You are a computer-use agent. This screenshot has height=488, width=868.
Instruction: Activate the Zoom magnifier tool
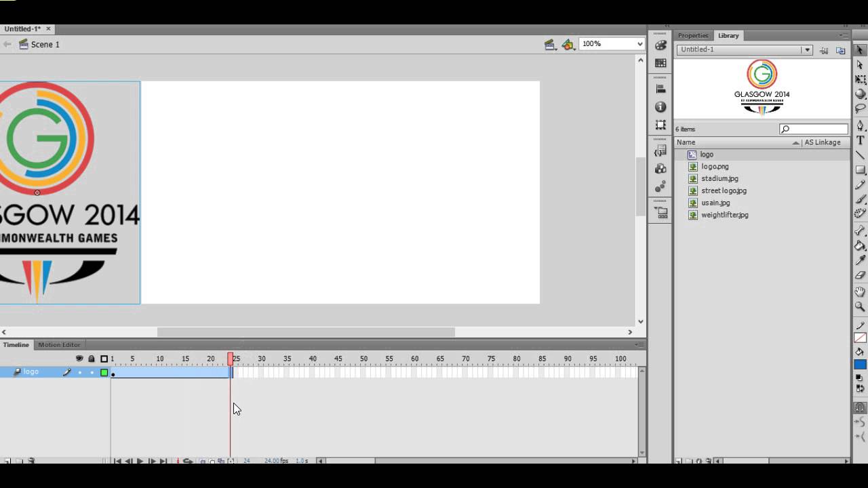(860, 306)
